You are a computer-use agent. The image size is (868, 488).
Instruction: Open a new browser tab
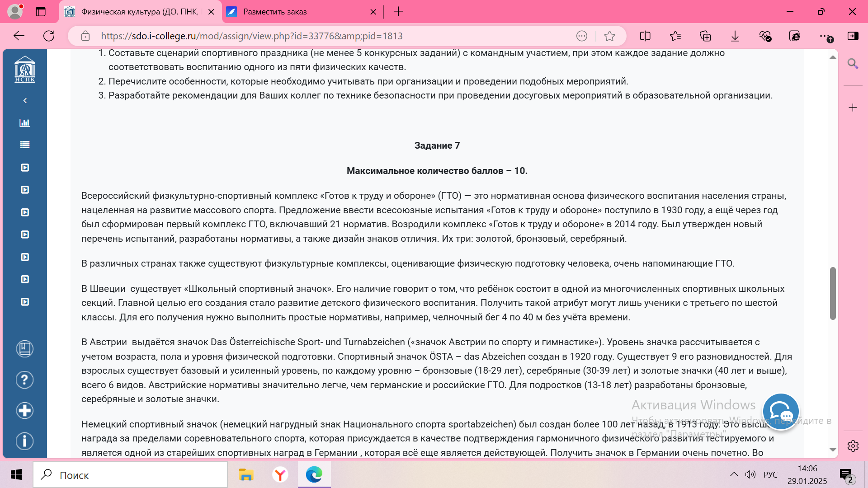tap(398, 12)
